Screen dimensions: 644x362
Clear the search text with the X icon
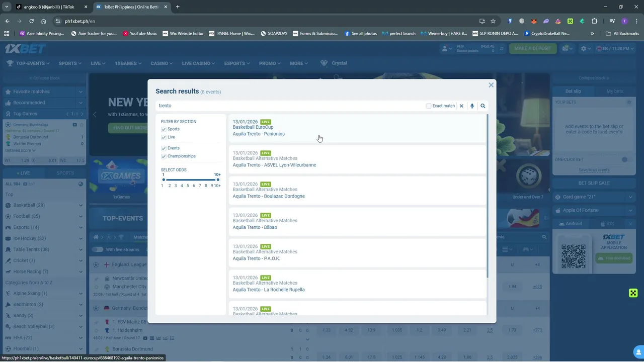[461, 106]
